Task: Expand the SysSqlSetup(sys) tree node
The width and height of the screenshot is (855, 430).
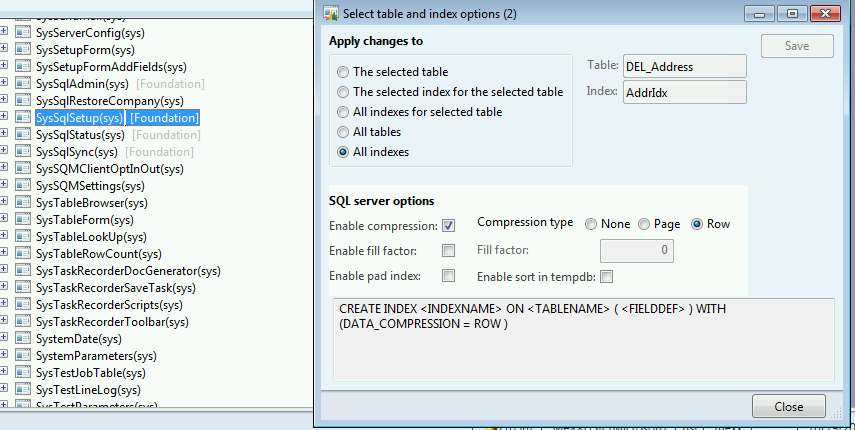Action: point(5,117)
